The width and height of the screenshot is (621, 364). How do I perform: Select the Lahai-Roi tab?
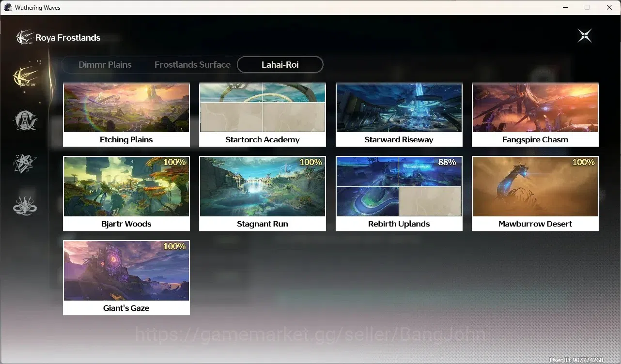pyautogui.click(x=280, y=64)
